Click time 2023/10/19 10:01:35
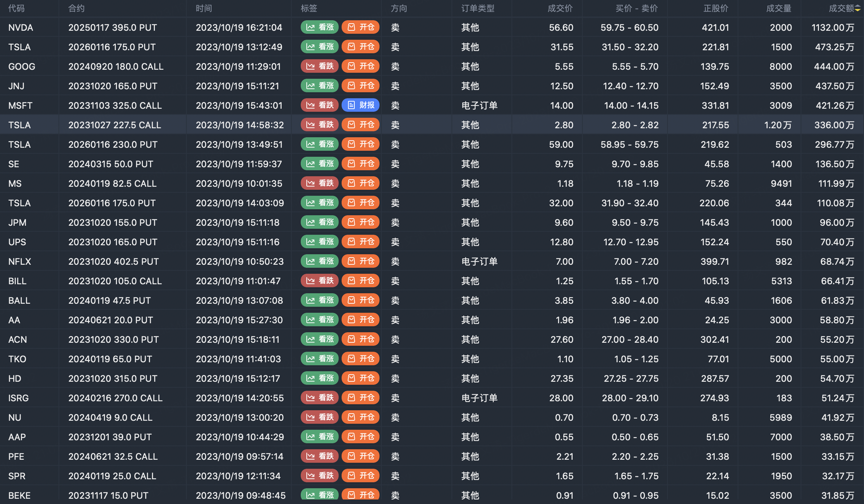 pyautogui.click(x=239, y=183)
